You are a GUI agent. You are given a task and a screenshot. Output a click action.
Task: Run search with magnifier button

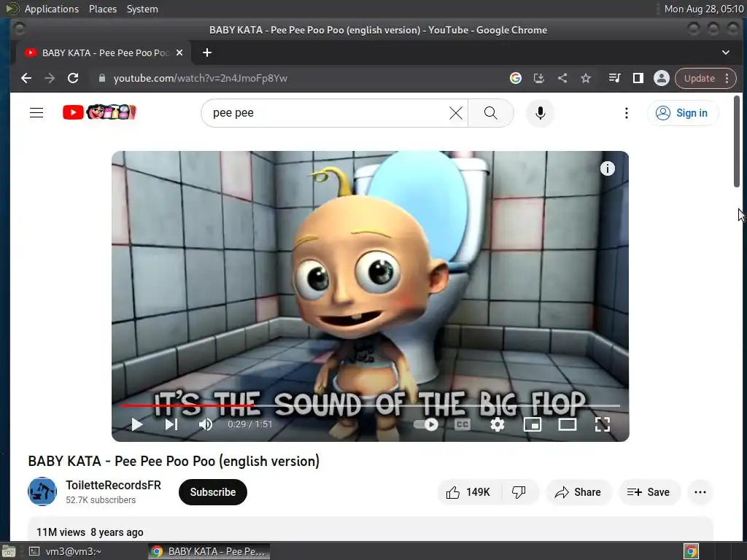point(491,113)
